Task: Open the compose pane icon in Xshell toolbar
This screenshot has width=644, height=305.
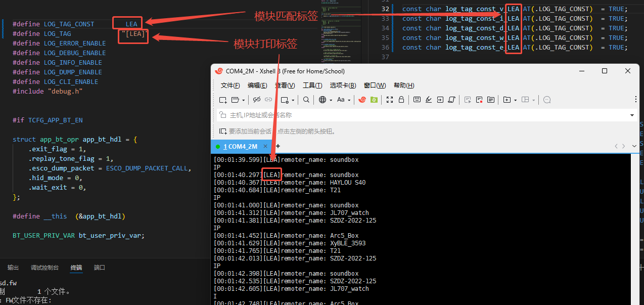Action: (491, 100)
